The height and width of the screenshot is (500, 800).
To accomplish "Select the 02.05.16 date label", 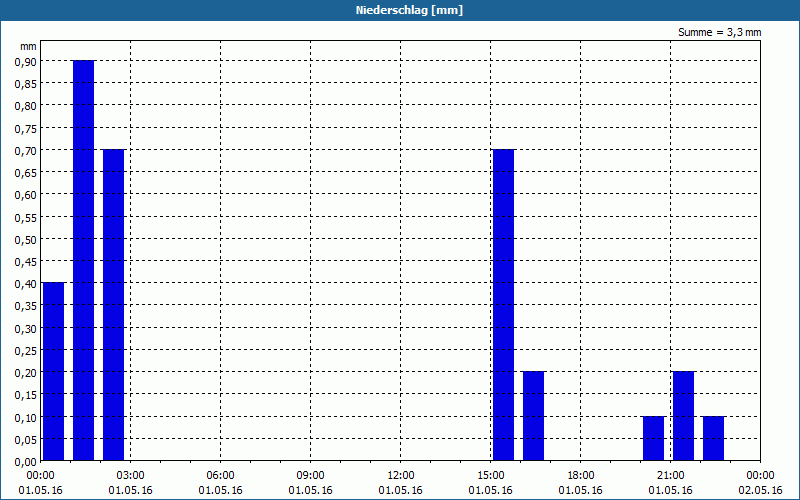I will coord(760,490).
